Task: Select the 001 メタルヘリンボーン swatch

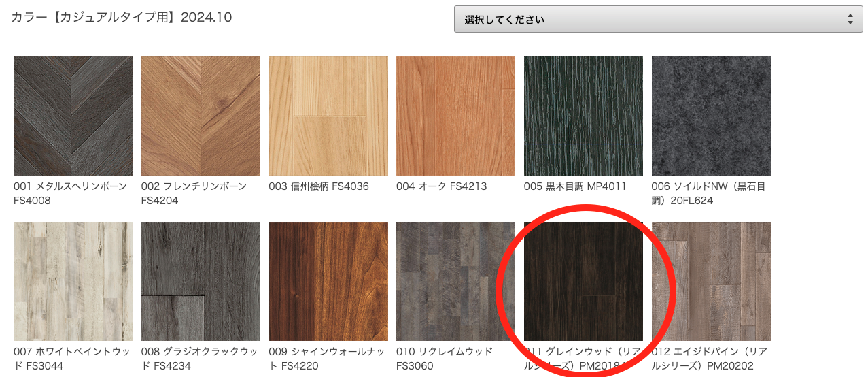Action: click(x=73, y=116)
